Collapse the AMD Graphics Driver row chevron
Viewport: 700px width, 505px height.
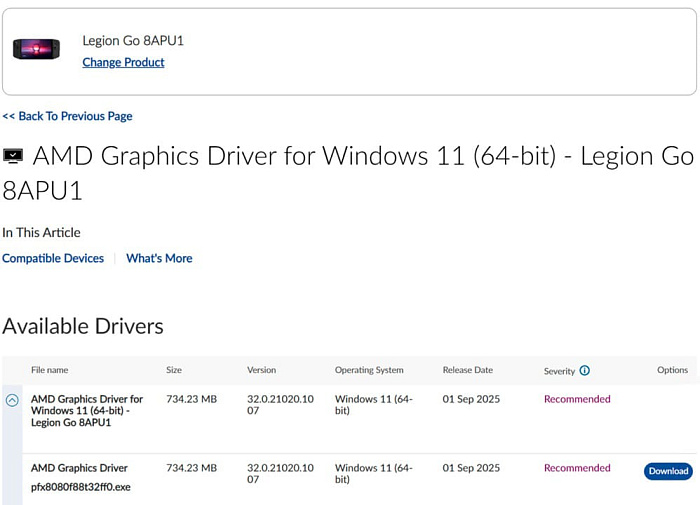point(12,400)
